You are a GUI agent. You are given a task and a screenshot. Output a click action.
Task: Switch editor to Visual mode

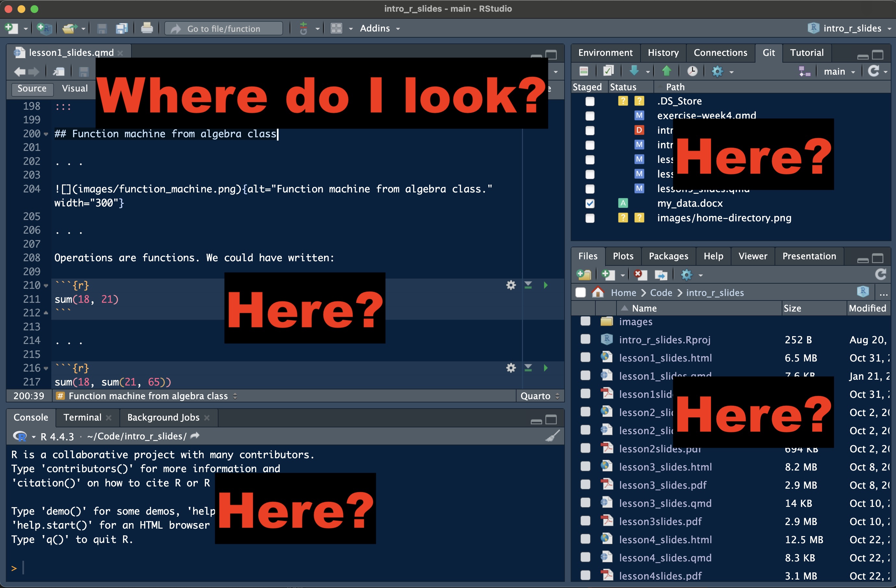75,88
